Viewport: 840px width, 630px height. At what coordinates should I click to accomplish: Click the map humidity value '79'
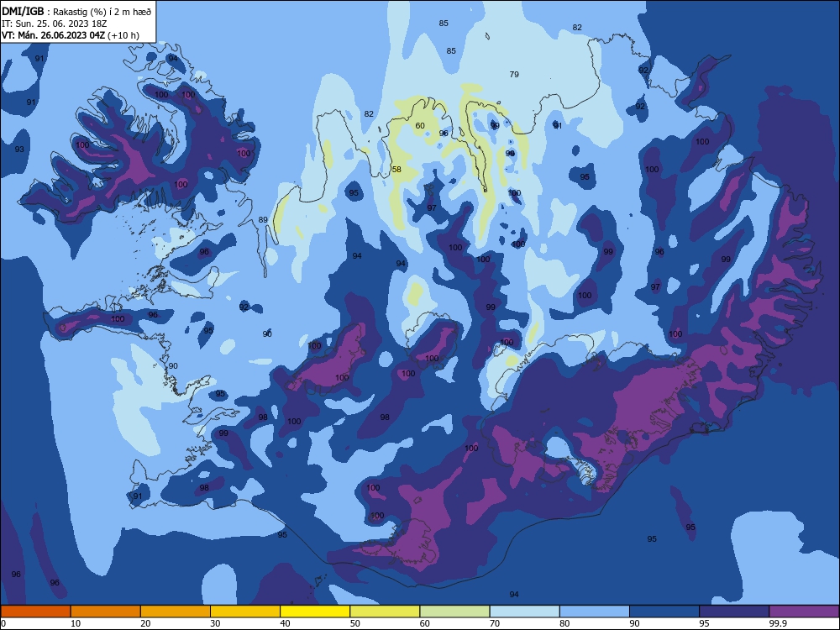click(514, 75)
